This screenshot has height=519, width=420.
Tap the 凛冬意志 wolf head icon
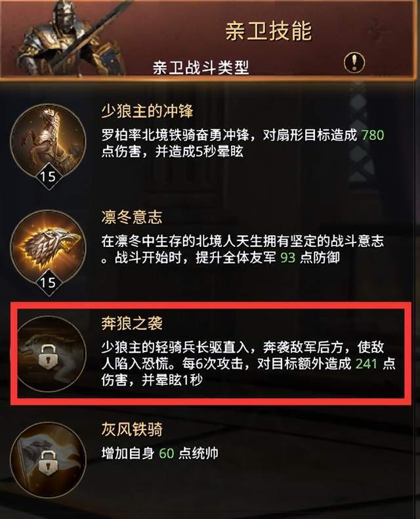pos(49,248)
